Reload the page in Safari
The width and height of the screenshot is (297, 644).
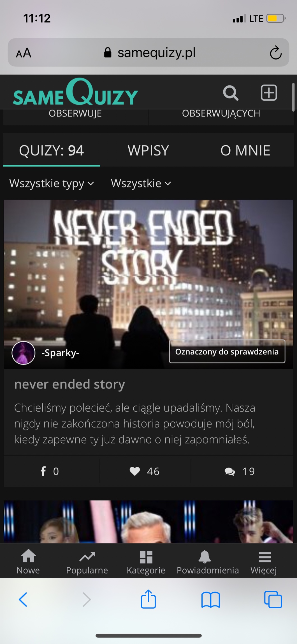(275, 52)
